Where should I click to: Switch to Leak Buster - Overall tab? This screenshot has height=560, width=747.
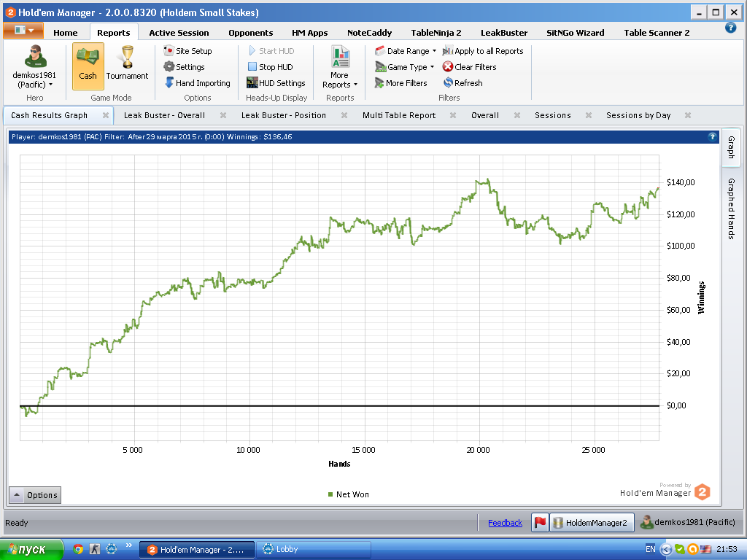(x=164, y=115)
